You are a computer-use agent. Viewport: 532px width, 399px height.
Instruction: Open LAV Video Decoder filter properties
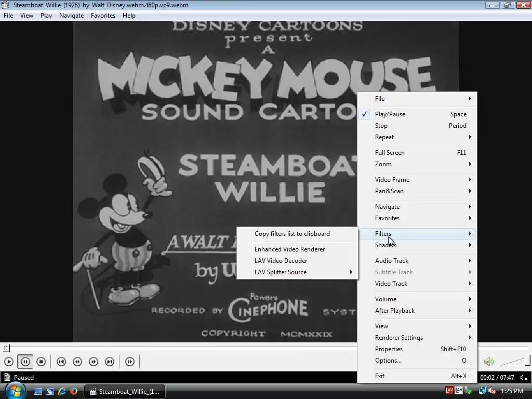click(297, 261)
